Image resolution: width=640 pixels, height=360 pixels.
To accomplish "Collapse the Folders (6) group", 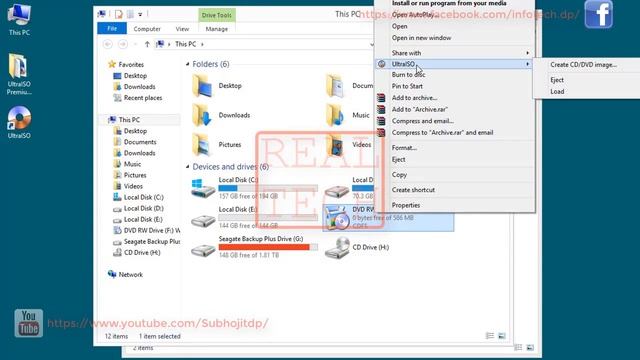I will coord(188,64).
